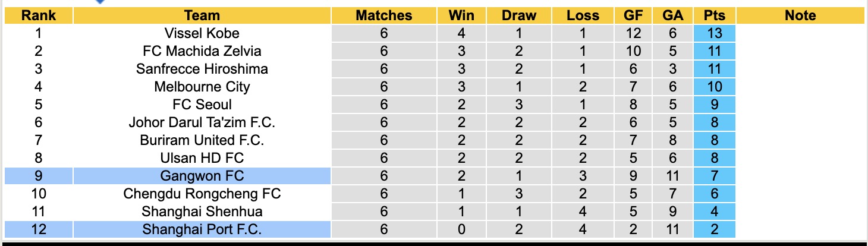Click the Melbourne City team name
This screenshot has width=868, height=246.
click(202, 87)
